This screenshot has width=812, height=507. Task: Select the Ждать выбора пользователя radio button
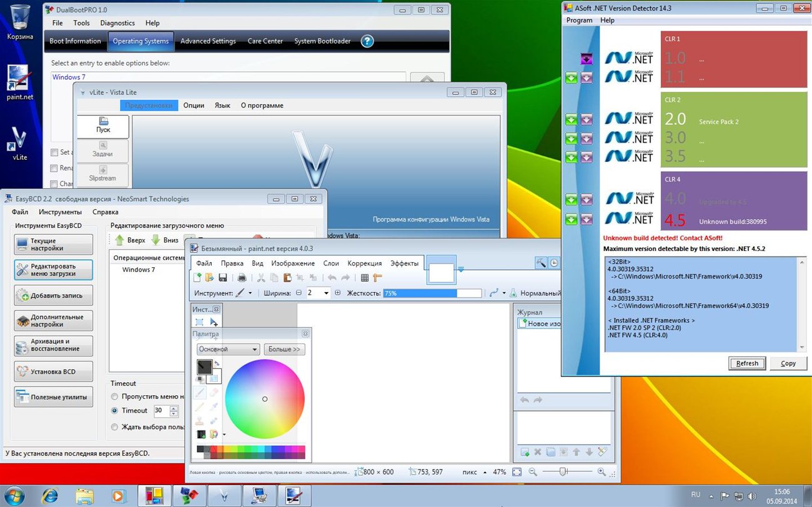point(114,427)
